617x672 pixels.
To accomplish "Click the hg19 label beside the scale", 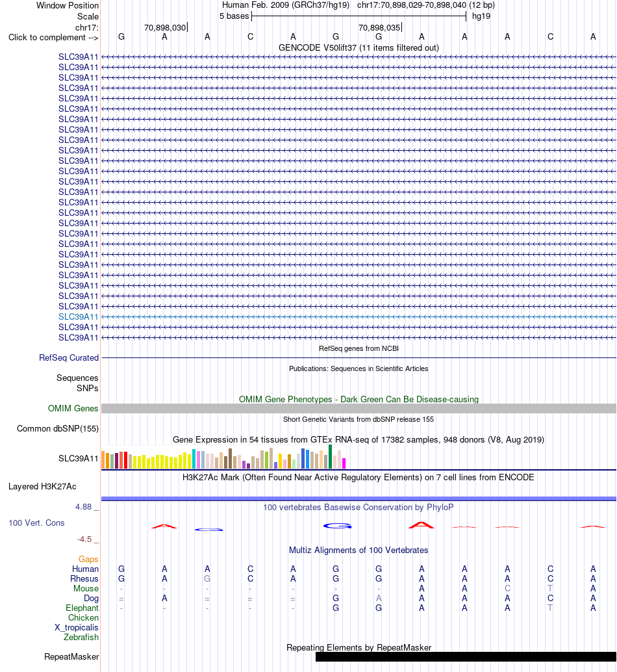I will click(x=481, y=16).
